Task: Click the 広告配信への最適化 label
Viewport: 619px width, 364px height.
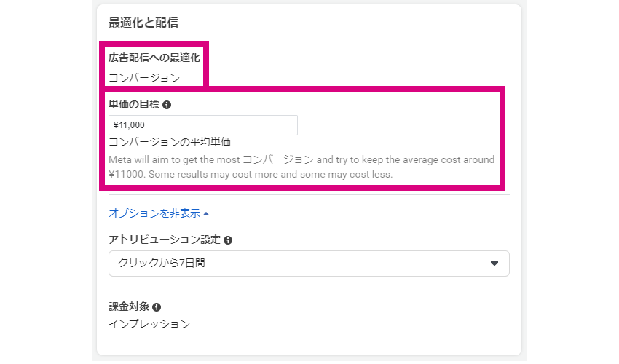Action: point(154,58)
